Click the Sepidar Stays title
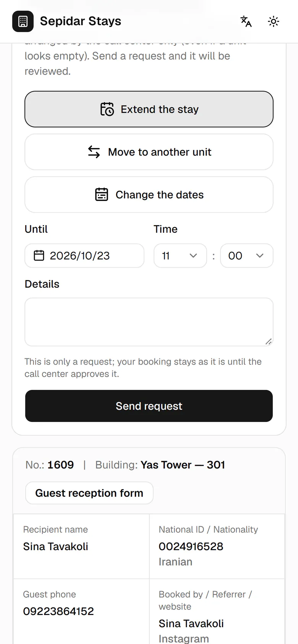 81,21
